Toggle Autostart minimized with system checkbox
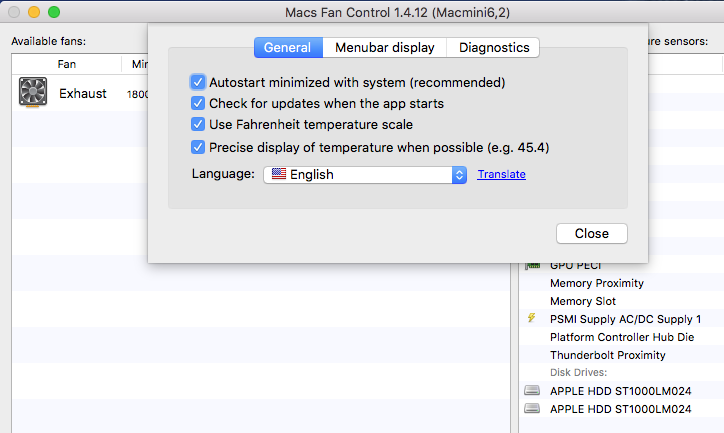The image size is (724, 433). point(198,82)
